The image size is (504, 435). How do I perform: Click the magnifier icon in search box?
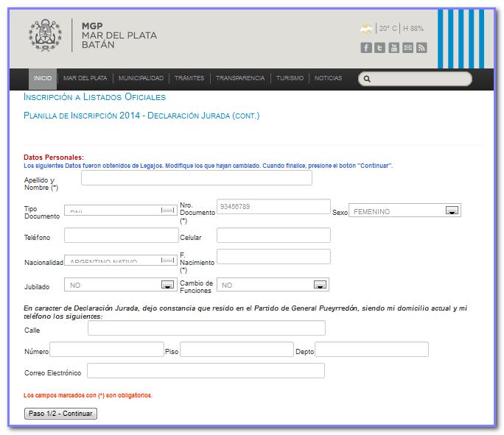368,79
